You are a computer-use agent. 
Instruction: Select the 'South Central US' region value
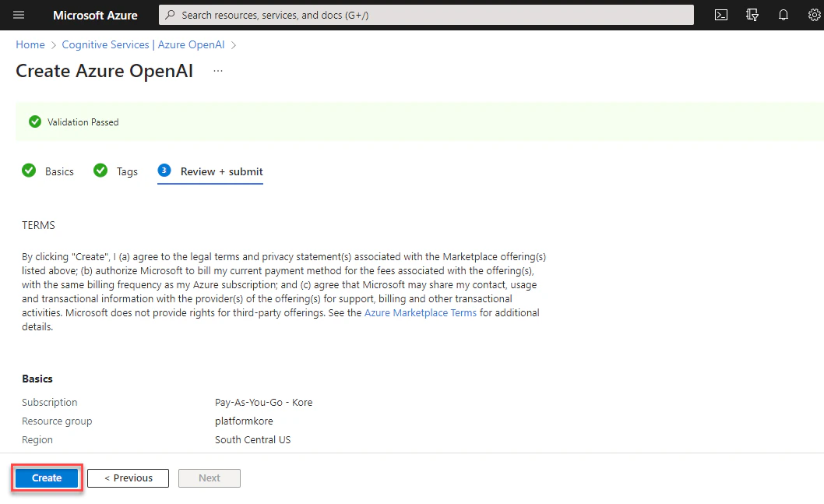(x=253, y=440)
